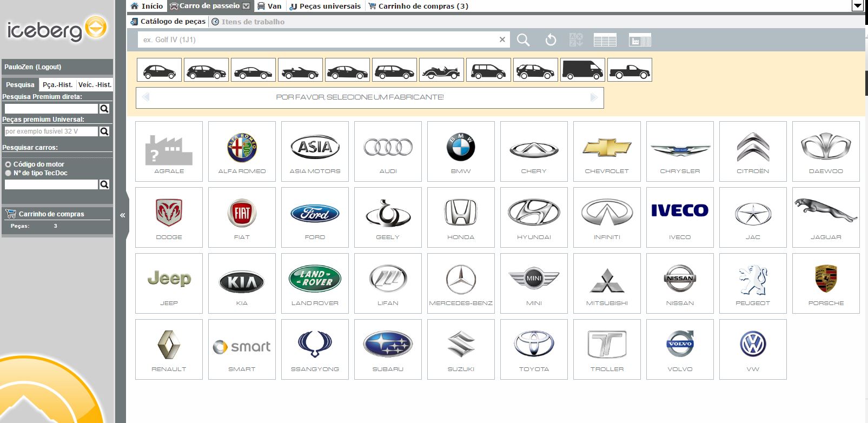Open the Carro de passeio dropdown arrow
868x423 pixels.
(x=247, y=6)
